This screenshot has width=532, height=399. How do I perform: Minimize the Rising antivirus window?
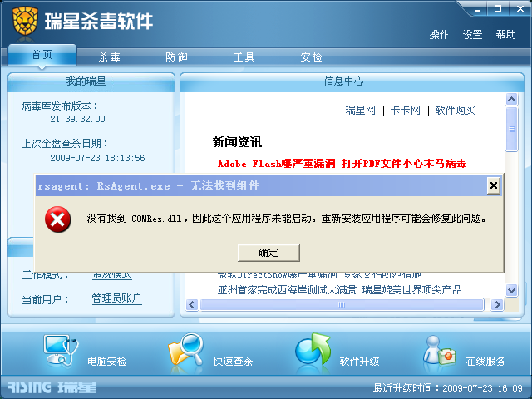478,9
